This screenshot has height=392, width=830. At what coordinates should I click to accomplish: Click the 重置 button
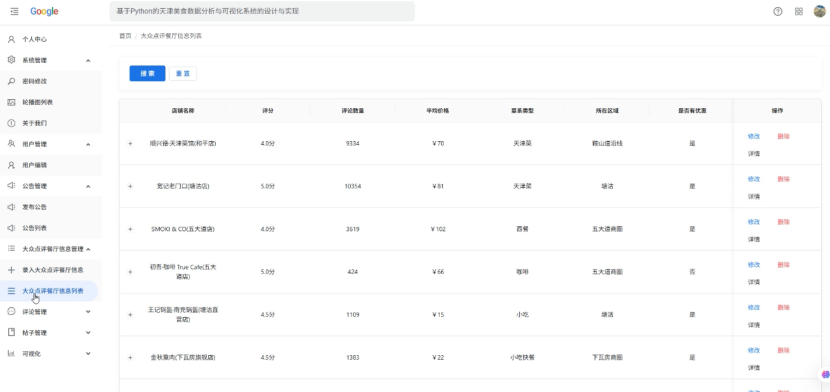(x=183, y=74)
